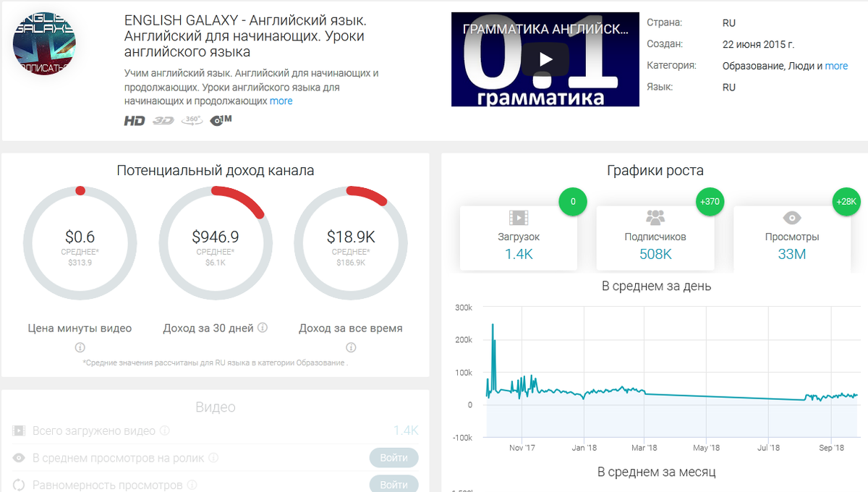The width and height of the screenshot is (868, 492).
Task: Select the Подписчиков growth card
Action: [x=655, y=238]
